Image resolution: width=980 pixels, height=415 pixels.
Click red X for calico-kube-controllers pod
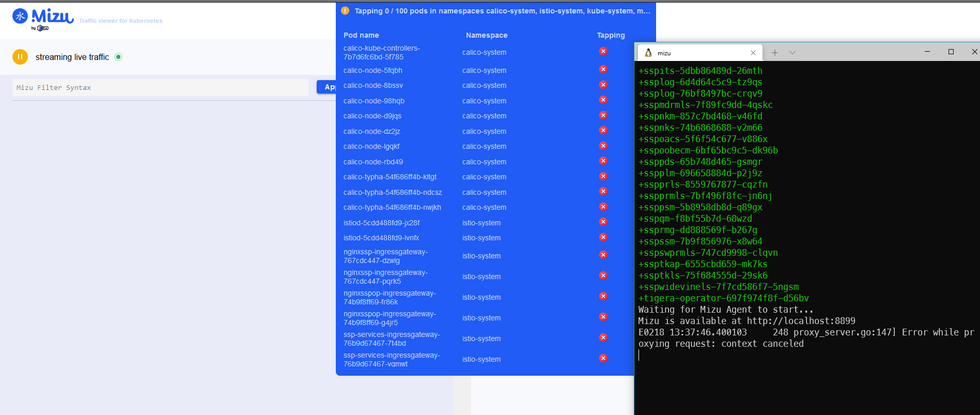tap(603, 51)
